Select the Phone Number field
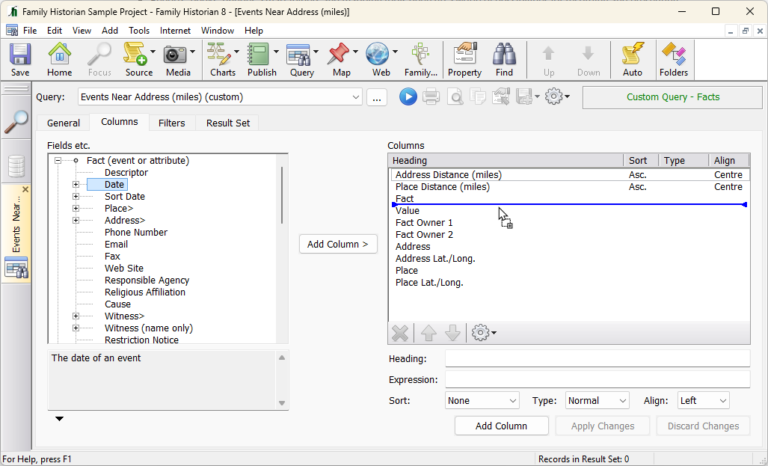Viewport: 768px width, 466px height. pyautogui.click(x=136, y=232)
